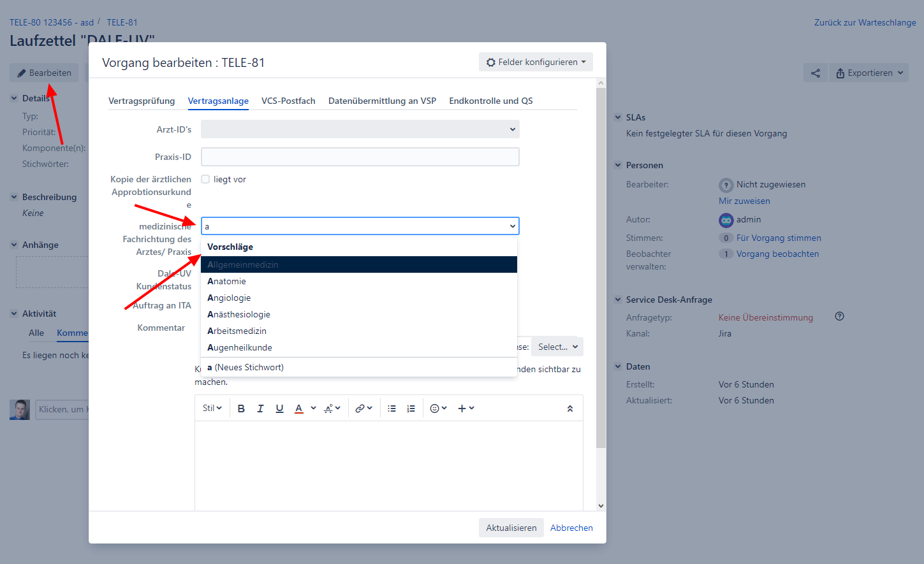Click the Aktualisieren button

511,528
